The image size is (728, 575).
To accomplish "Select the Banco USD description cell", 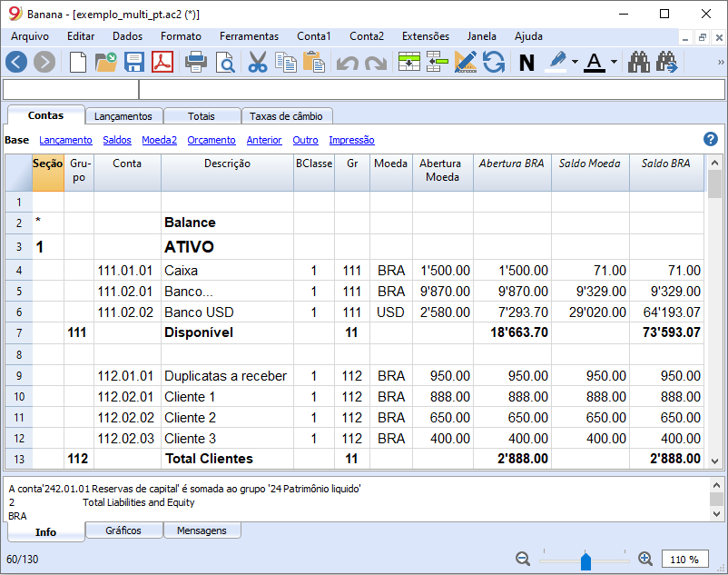I will pos(227,312).
